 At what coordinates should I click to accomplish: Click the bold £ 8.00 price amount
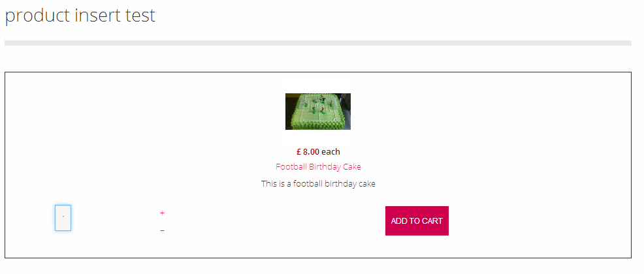tap(308, 152)
